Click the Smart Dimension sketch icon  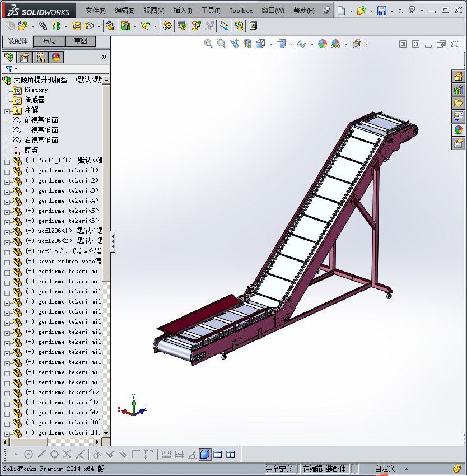pyautogui.click(x=166, y=455)
